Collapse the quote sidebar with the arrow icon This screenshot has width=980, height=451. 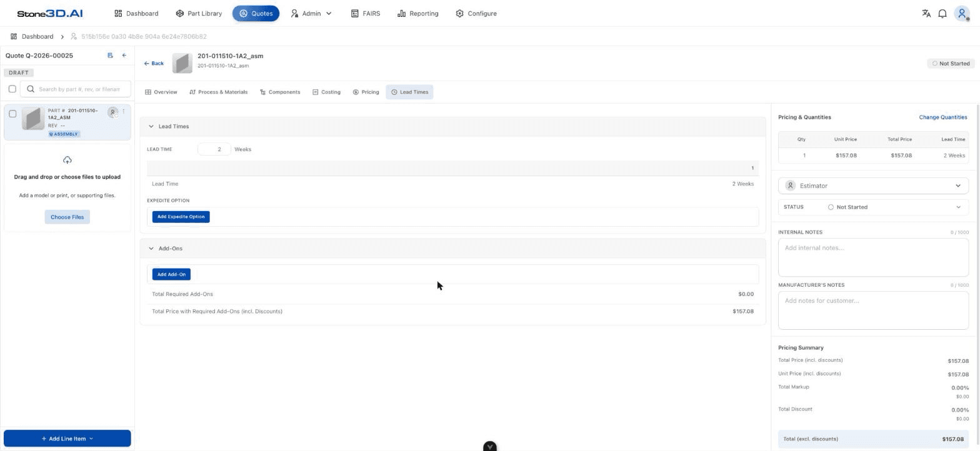(x=124, y=56)
